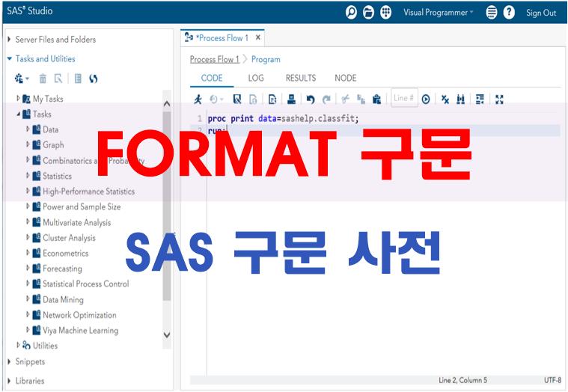The width and height of the screenshot is (568, 392).
Task: Click the task list sheet icon
Action: (x=78, y=79)
